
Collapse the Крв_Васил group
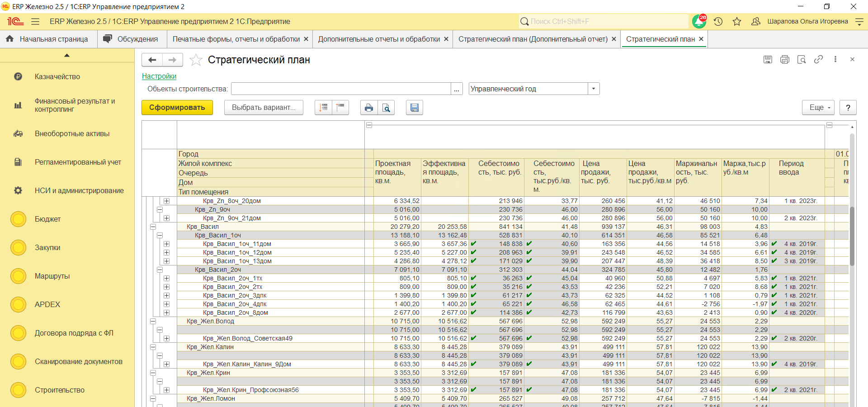click(x=153, y=227)
